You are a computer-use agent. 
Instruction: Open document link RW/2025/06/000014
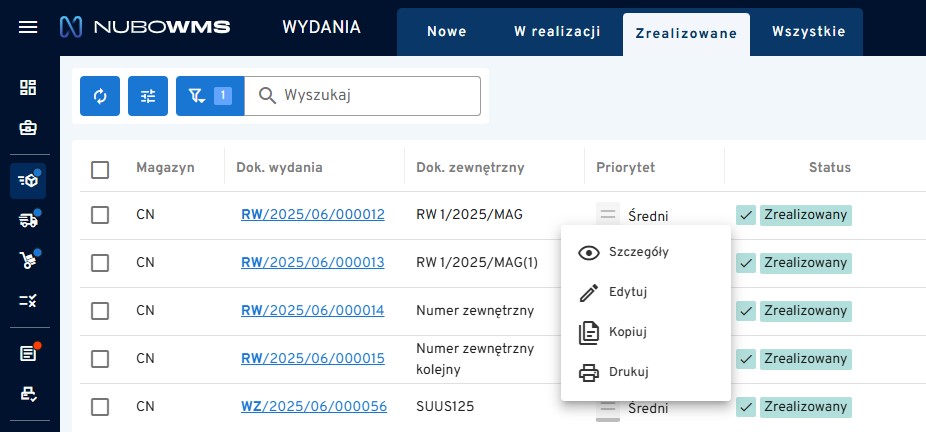(x=312, y=311)
